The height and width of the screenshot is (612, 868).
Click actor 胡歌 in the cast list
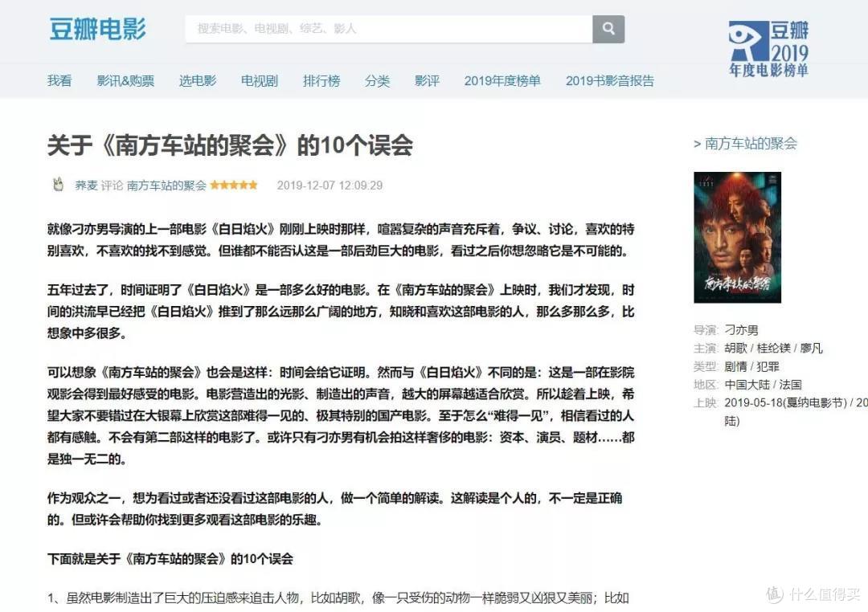pyautogui.click(x=735, y=349)
